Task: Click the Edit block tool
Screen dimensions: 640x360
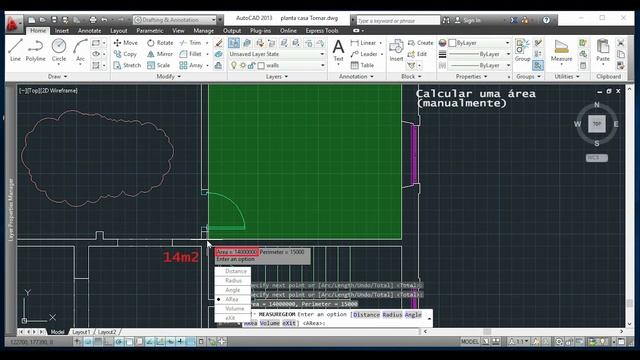Action: (417, 54)
